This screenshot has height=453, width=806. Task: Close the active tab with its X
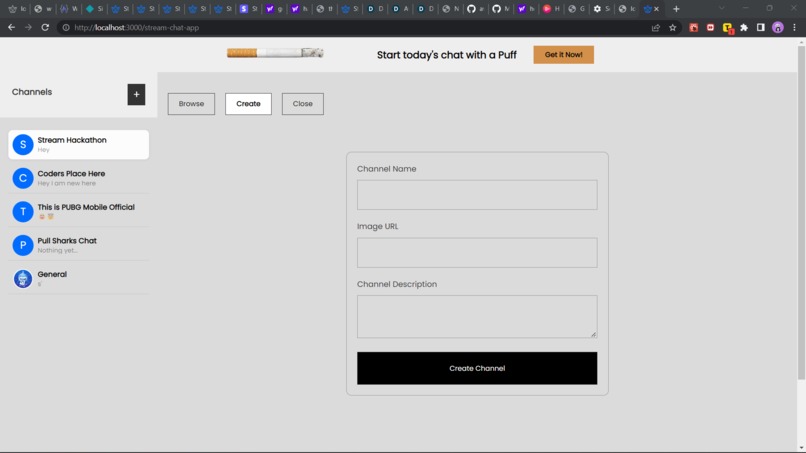coord(656,9)
